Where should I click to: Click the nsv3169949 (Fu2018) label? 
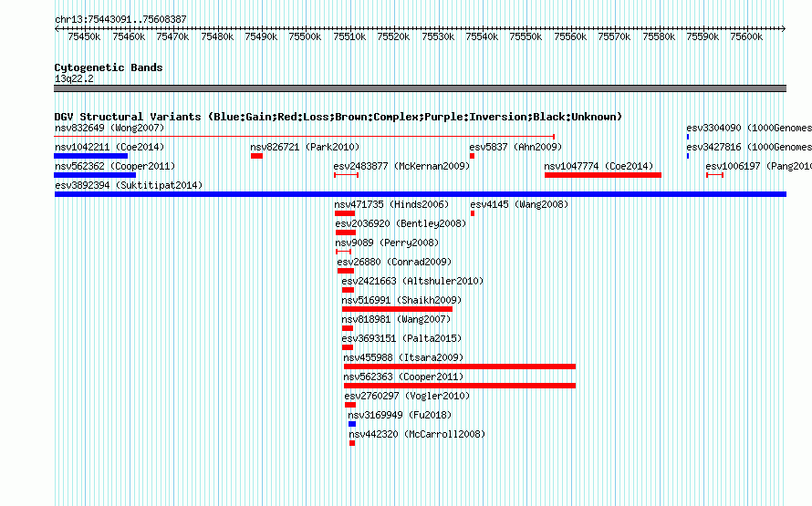coord(400,415)
